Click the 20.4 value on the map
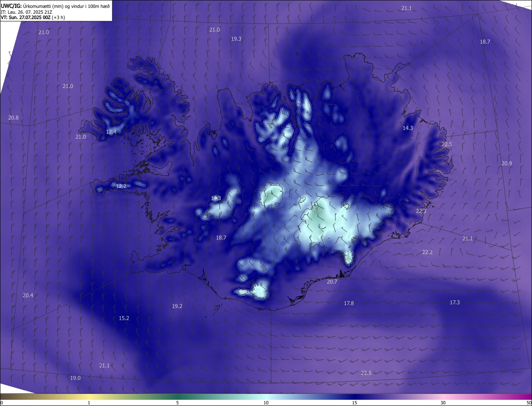This screenshot has width=532, height=406. [x=28, y=296]
